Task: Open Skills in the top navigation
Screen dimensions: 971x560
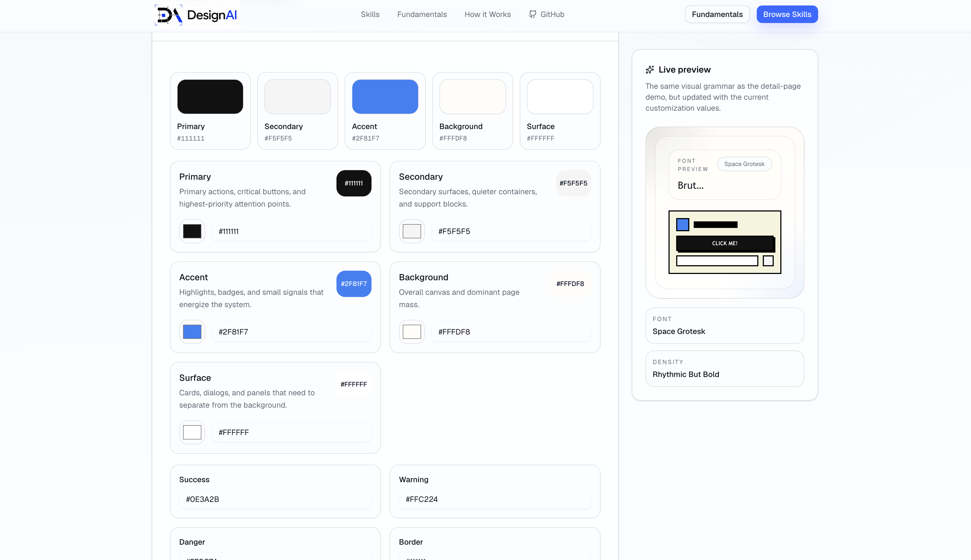Action: (370, 14)
